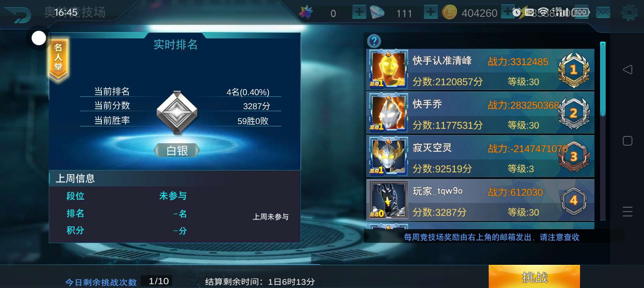Tap the 快手乔 avatar thumbnail
This screenshot has height=288, width=644.
point(388,113)
